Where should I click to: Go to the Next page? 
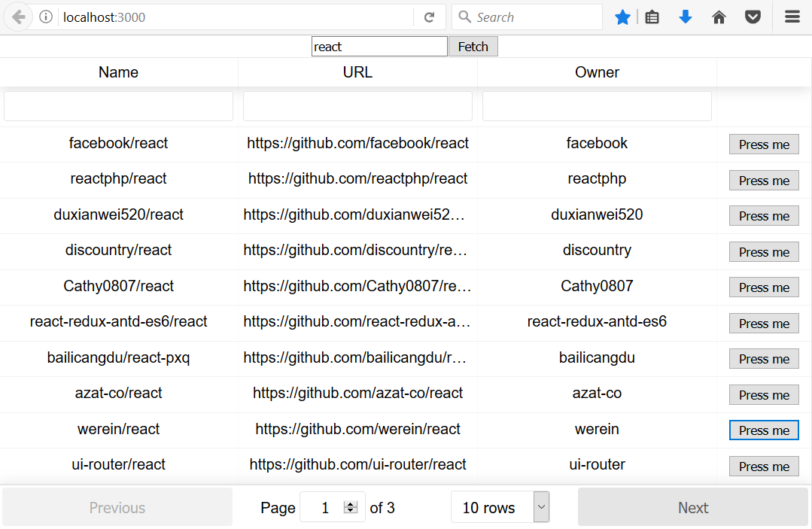click(x=693, y=508)
